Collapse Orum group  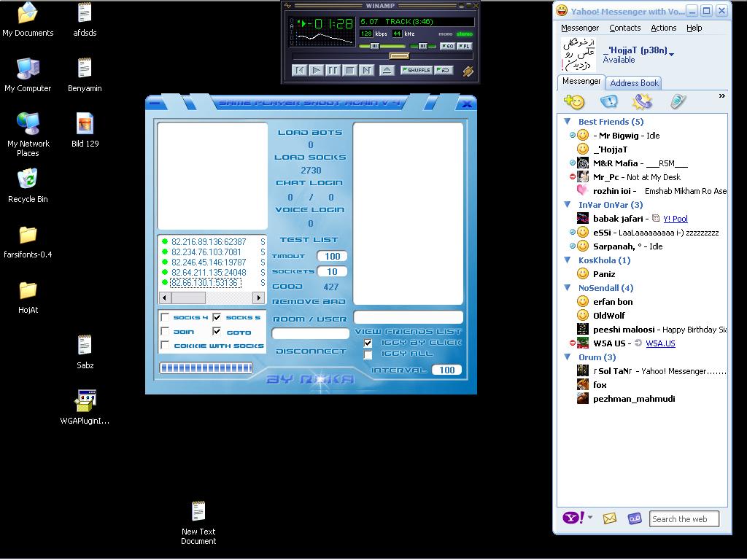click(568, 357)
